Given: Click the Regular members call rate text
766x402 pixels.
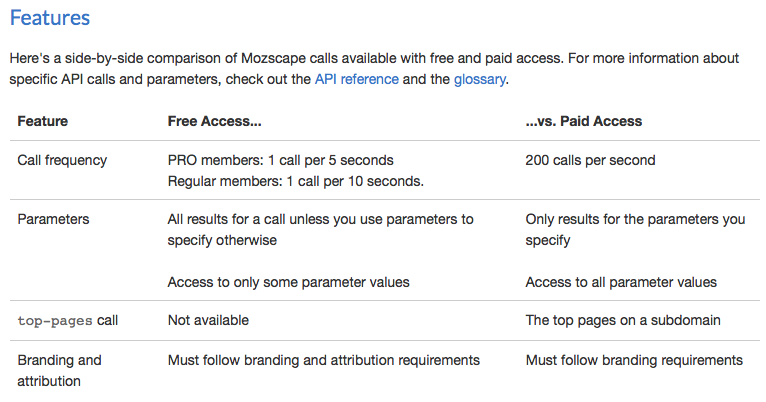Looking at the screenshot, I should (296, 181).
